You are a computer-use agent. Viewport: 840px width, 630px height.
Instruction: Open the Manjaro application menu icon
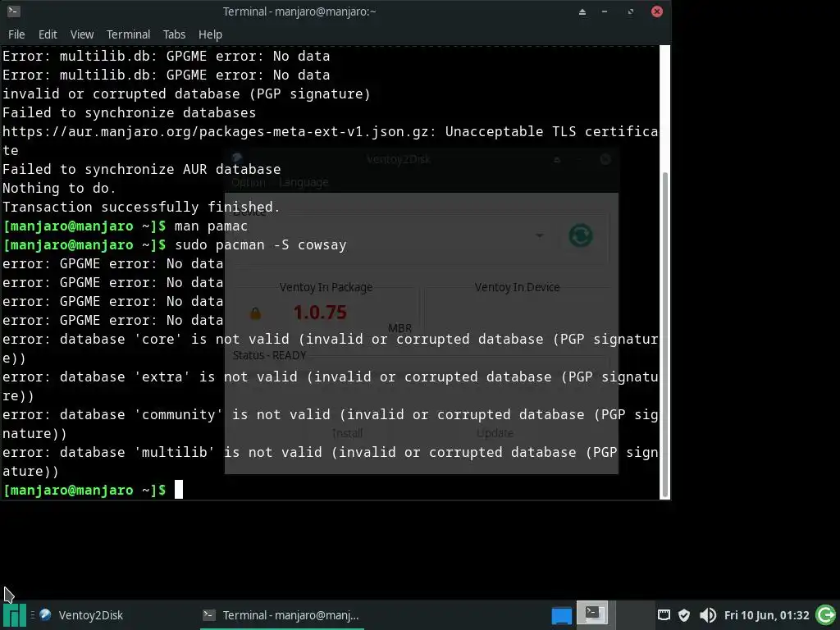[15, 615]
